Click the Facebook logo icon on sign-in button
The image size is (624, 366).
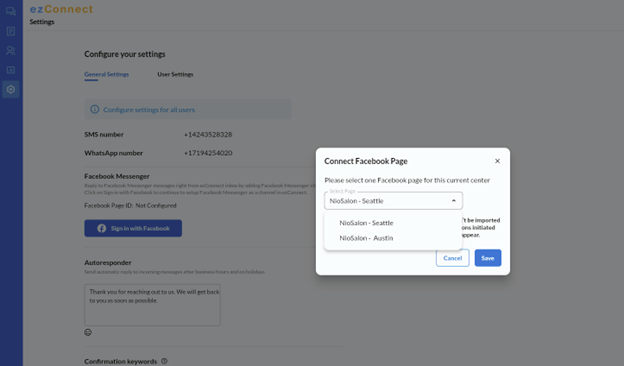pos(101,228)
